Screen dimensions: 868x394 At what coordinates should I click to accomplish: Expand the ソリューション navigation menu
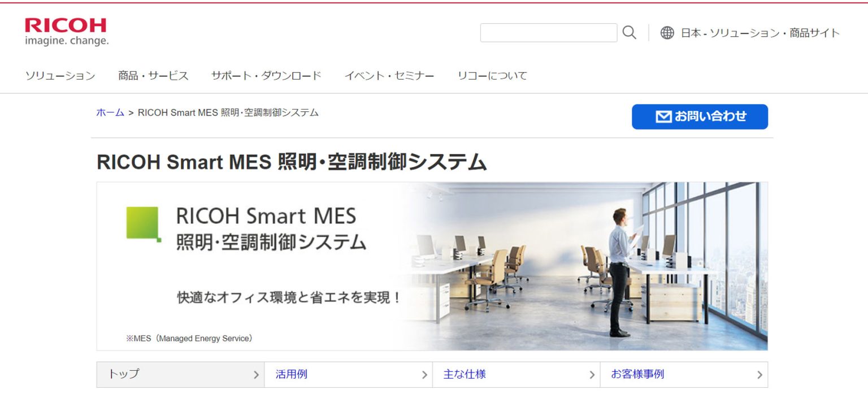tap(60, 75)
